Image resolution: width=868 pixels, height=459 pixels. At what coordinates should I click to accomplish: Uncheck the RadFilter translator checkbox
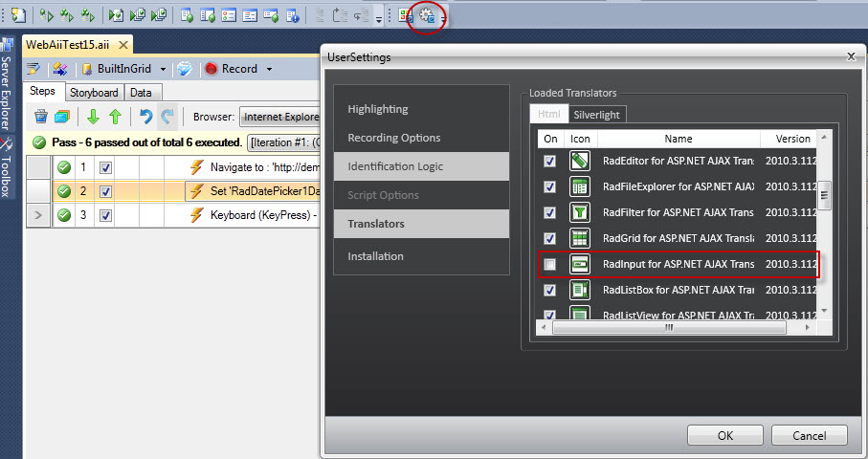coord(549,212)
